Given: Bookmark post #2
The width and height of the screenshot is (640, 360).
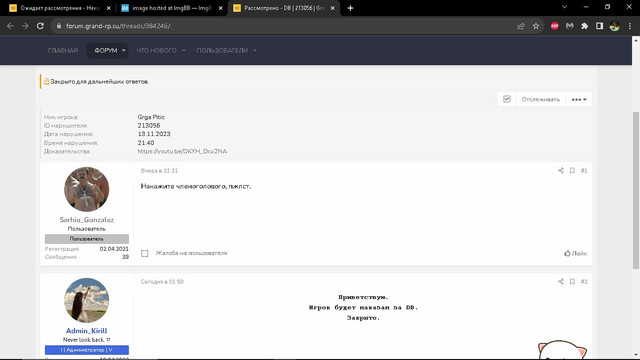Looking at the screenshot, I should click(572, 282).
